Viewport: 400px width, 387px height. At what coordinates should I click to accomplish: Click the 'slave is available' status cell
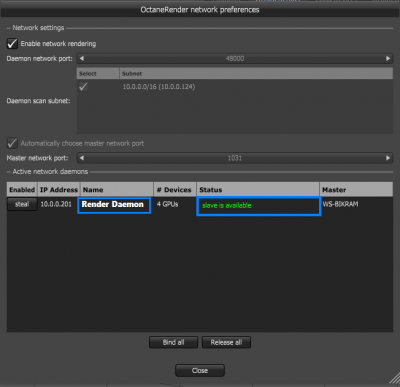pos(259,206)
